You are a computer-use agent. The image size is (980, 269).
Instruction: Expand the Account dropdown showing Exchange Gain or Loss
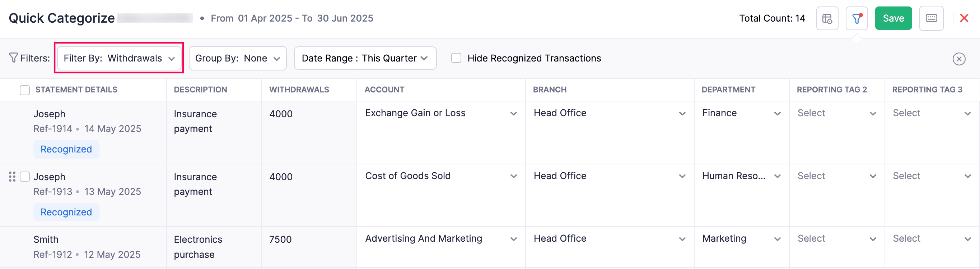coord(514,113)
